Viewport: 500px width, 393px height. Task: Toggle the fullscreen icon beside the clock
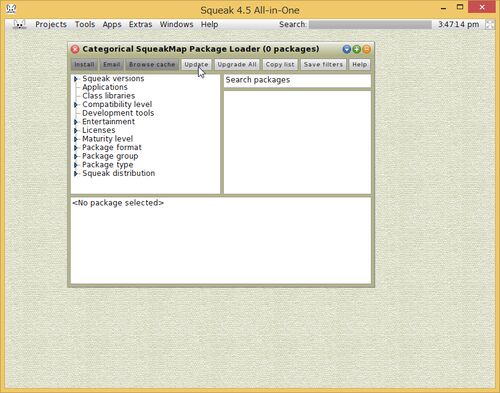pos(490,25)
